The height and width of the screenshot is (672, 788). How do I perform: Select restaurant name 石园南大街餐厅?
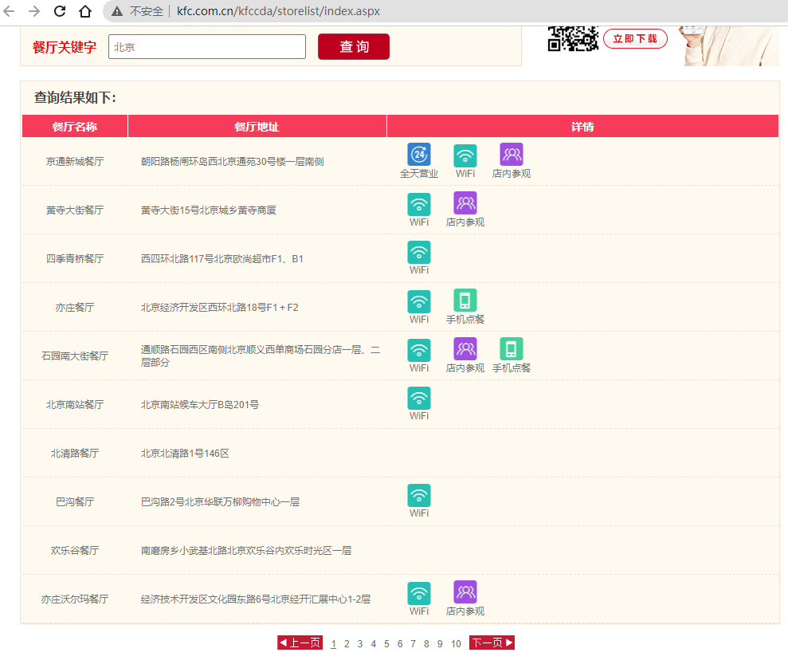pyautogui.click(x=75, y=356)
